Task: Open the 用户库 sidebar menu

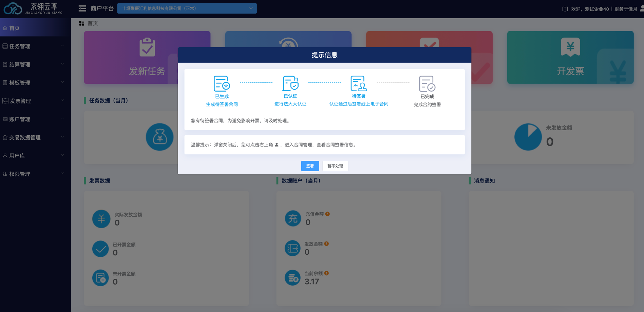Action: 34,156
